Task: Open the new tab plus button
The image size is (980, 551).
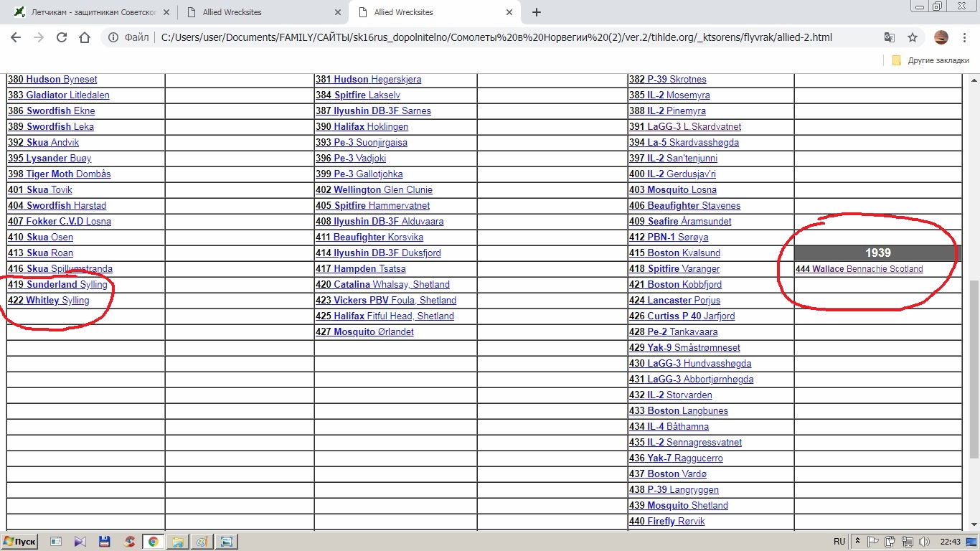Action: [x=537, y=12]
